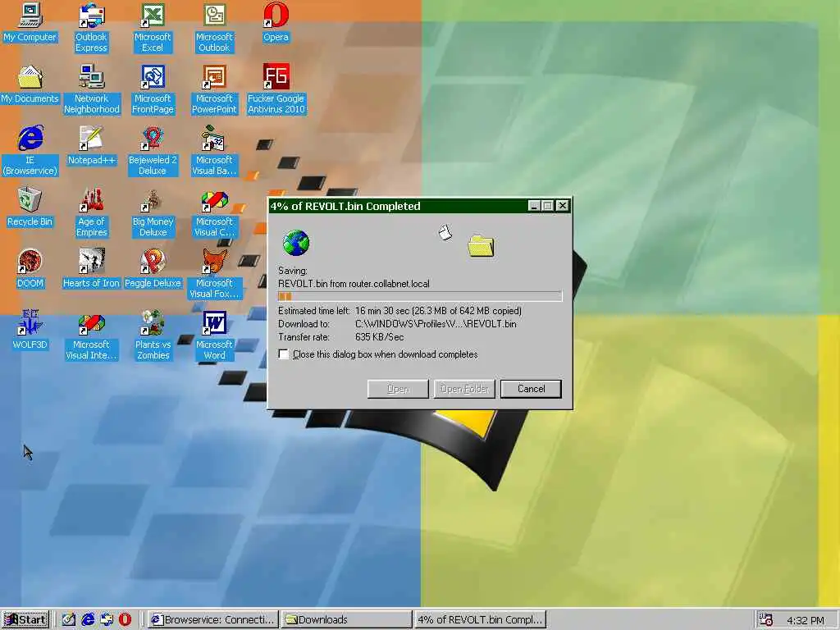840x630 pixels.
Task: Click the 4:32 PM system clock
Action: (x=806, y=620)
